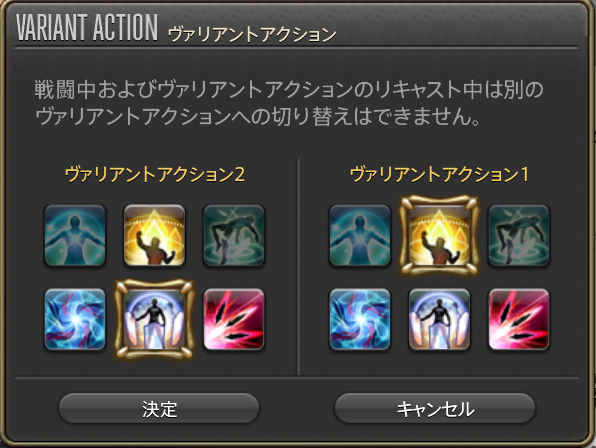Viewport: 596px width, 448px height.
Task: Click the VARIANT ACTION window title
Action: [87, 27]
